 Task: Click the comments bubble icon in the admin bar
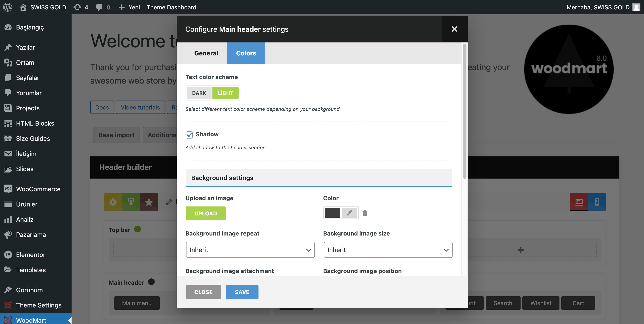(x=99, y=7)
